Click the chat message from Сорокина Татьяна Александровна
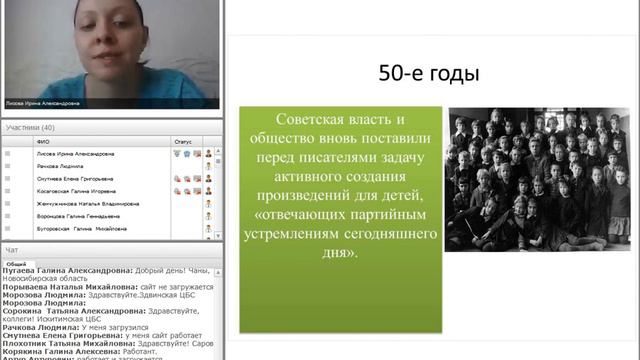This screenshot has height=360, width=640. (101, 315)
